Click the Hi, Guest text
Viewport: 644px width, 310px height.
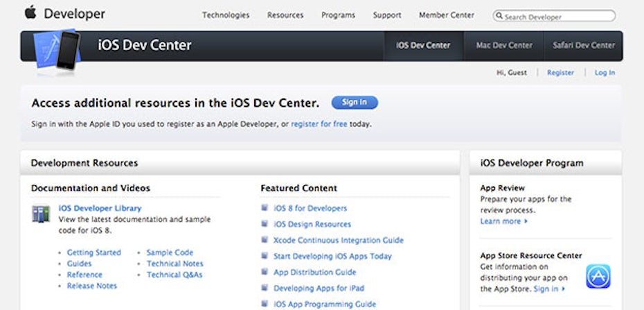[512, 73]
